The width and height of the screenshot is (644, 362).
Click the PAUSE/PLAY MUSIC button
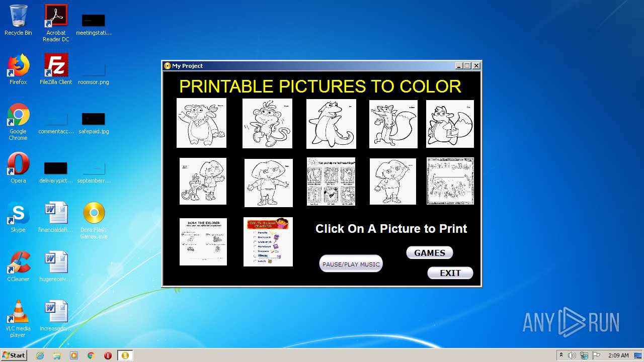pos(351,264)
